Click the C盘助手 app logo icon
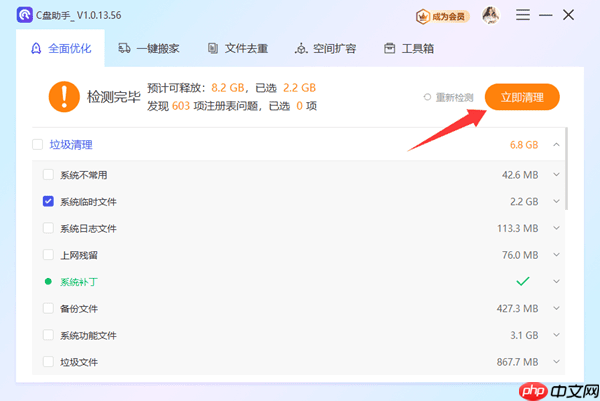 point(24,15)
